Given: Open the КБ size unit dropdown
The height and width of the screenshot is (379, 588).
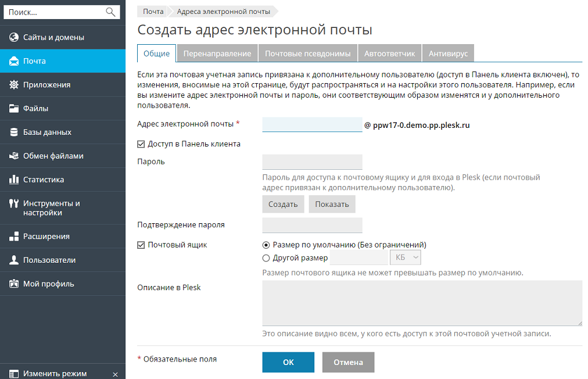Looking at the screenshot, I should pos(406,258).
